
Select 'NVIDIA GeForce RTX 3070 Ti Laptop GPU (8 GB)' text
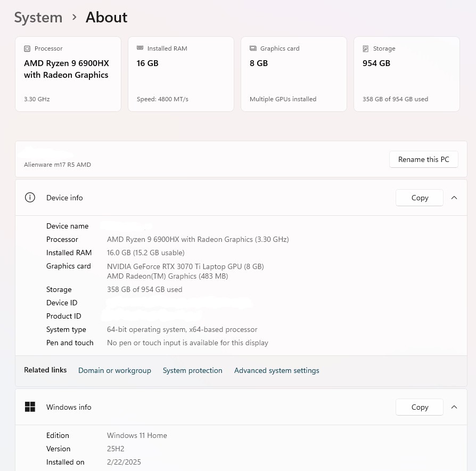[x=185, y=266]
